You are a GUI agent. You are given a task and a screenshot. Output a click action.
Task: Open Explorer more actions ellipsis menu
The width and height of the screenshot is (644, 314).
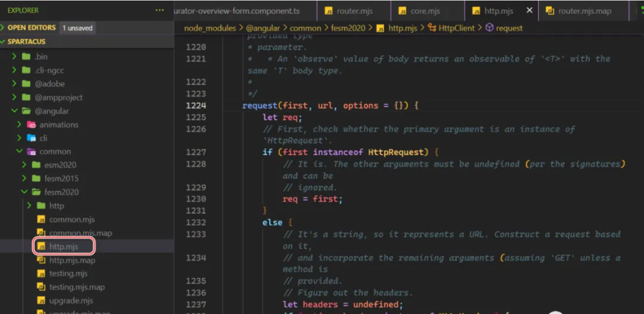point(159,10)
